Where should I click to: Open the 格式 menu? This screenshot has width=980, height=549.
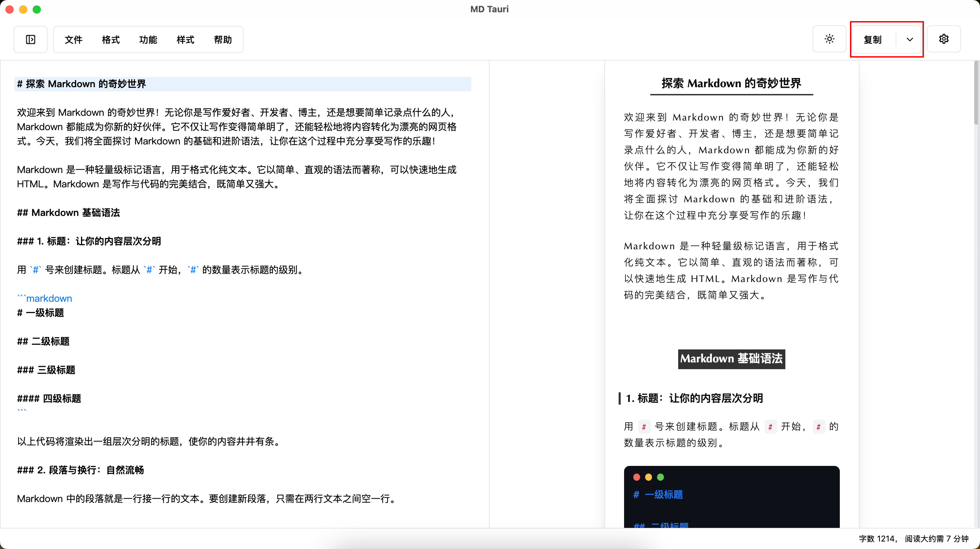coord(111,40)
